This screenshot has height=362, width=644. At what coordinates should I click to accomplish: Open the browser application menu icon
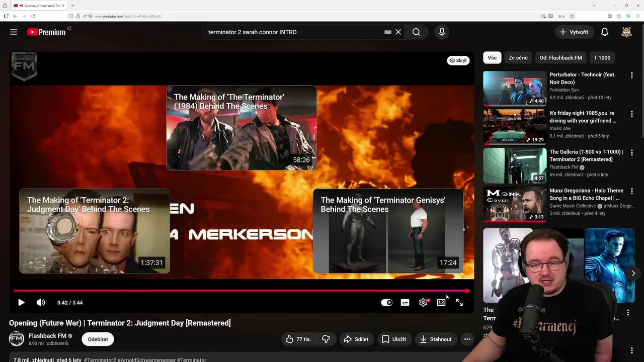pos(637,16)
